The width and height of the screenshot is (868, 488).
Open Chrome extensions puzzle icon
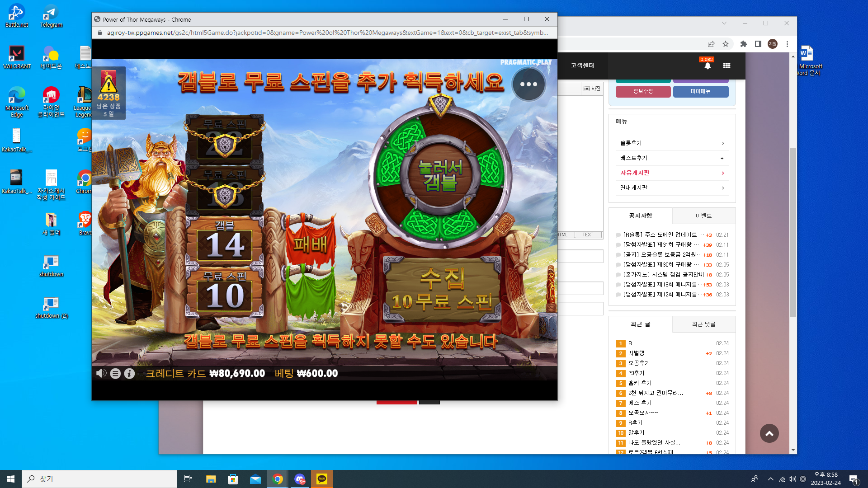(744, 44)
